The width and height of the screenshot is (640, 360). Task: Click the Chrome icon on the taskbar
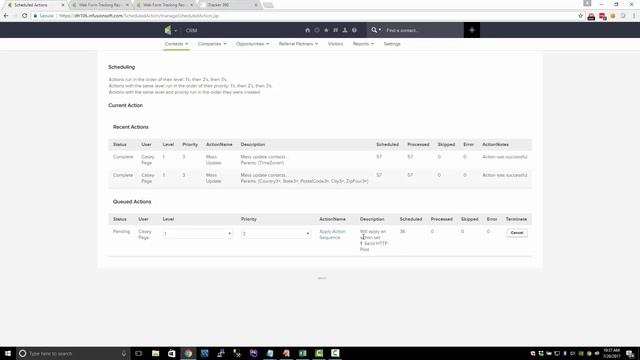pos(188,353)
